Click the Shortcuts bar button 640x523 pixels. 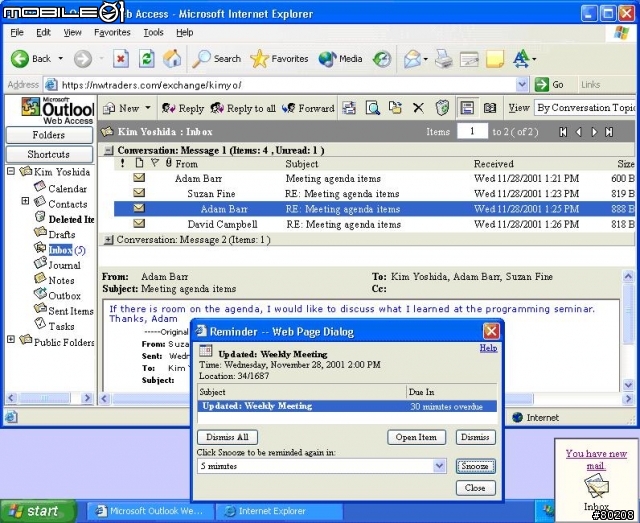click(x=49, y=154)
